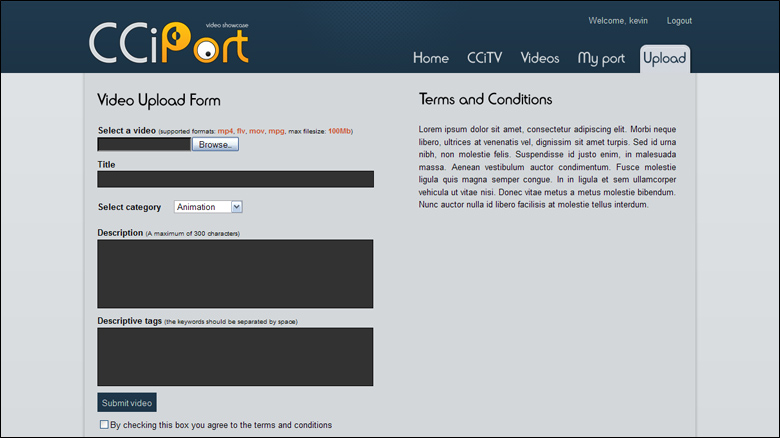Select the Upload tab
The width and height of the screenshot is (780, 438).
665,58
